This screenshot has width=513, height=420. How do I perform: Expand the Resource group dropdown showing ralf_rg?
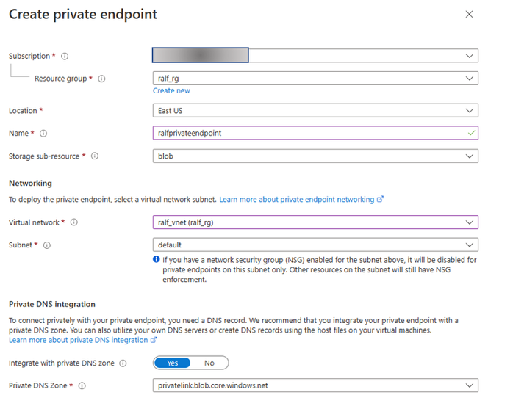[x=469, y=79]
